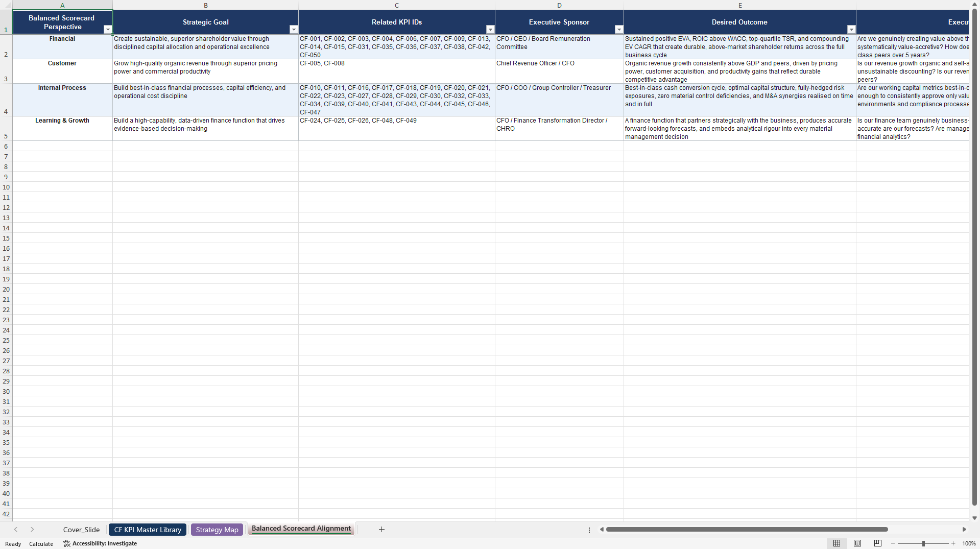This screenshot has height=549, width=980.
Task: Select row 5 header
Action: [x=6, y=129]
